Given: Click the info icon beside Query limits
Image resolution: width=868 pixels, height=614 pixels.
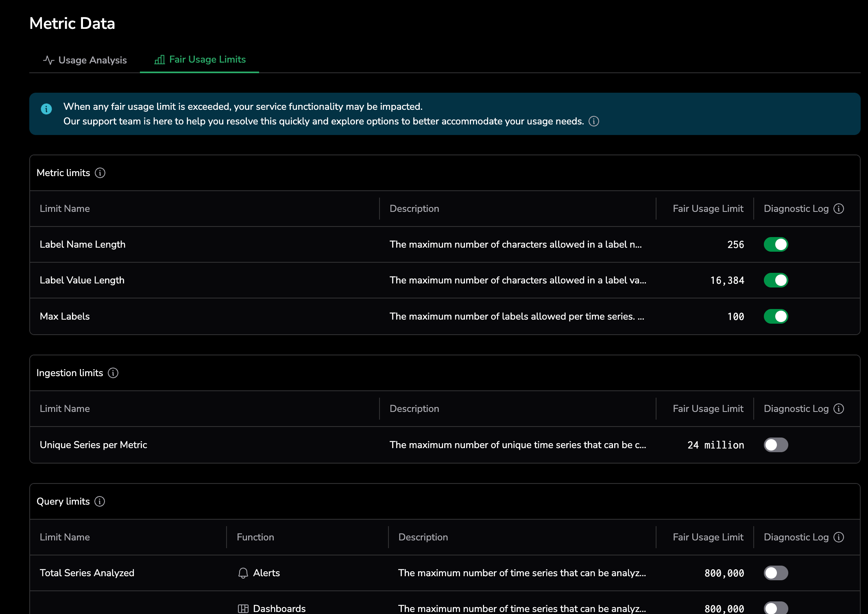Looking at the screenshot, I should coord(100,501).
